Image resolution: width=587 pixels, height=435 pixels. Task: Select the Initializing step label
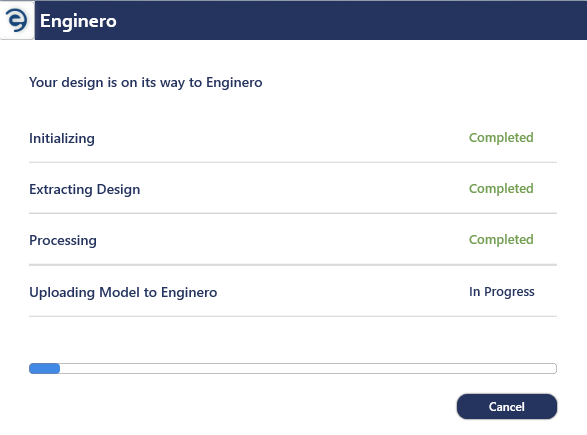click(62, 139)
